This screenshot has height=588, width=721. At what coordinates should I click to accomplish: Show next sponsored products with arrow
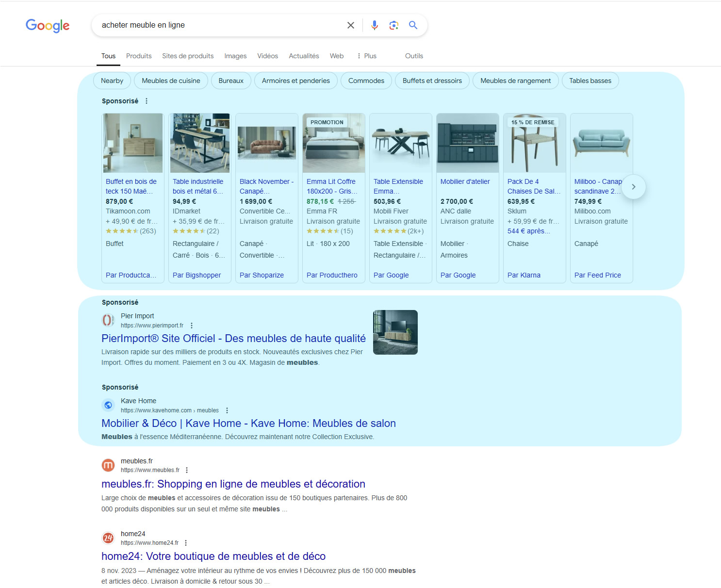coord(633,187)
